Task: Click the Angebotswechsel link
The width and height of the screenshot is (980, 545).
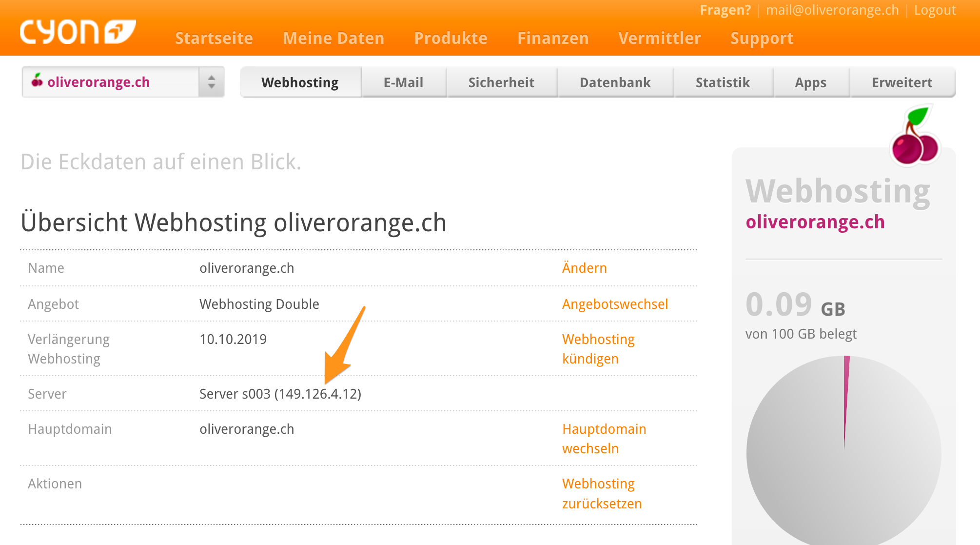Action: tap(615, 304)
